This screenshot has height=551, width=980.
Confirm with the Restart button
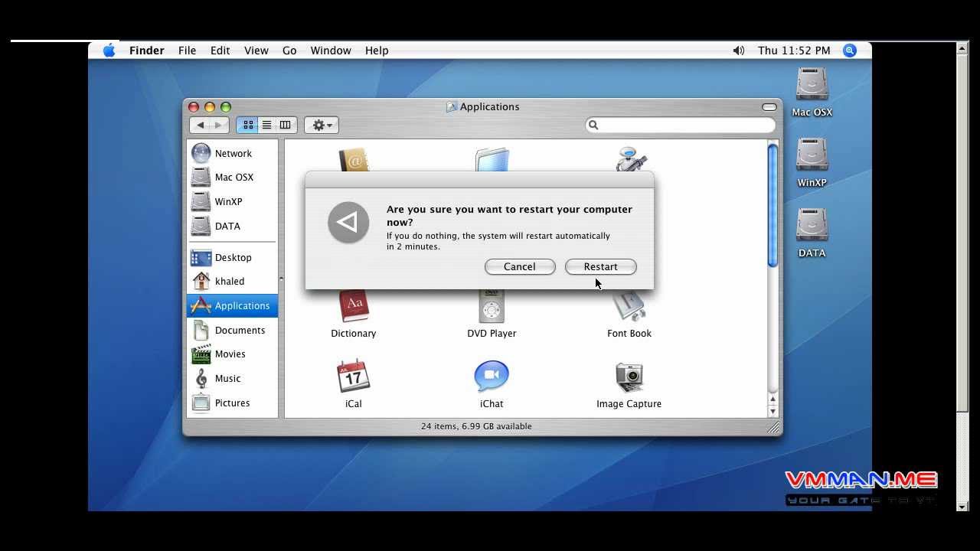601,266
